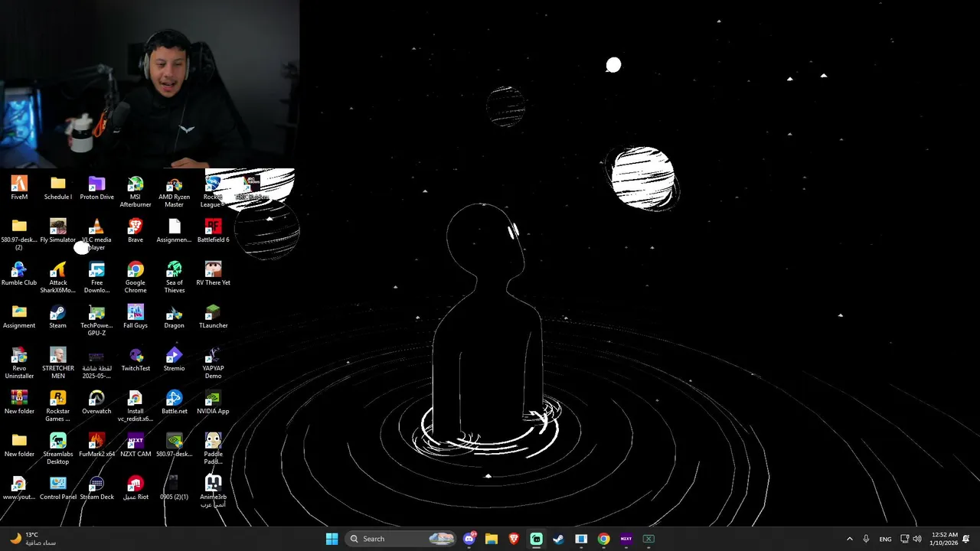
Task: Launch Overwatch from the desktop
Action: 96,403
